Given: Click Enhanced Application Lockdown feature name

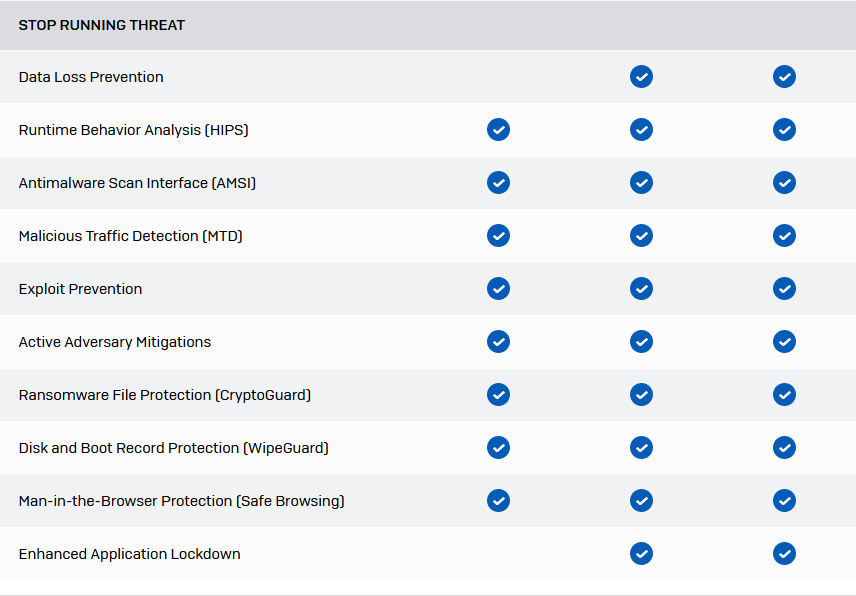Looking at the screenshot, I should coord(129,554).
